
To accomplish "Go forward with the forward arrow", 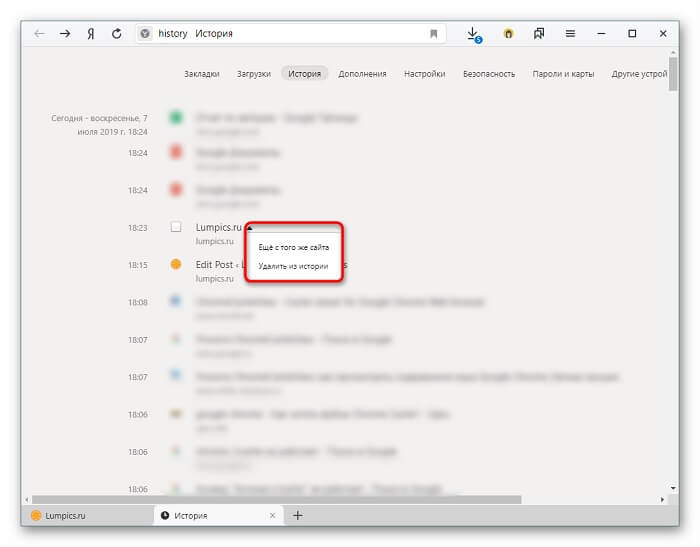I will coord(65,33).
